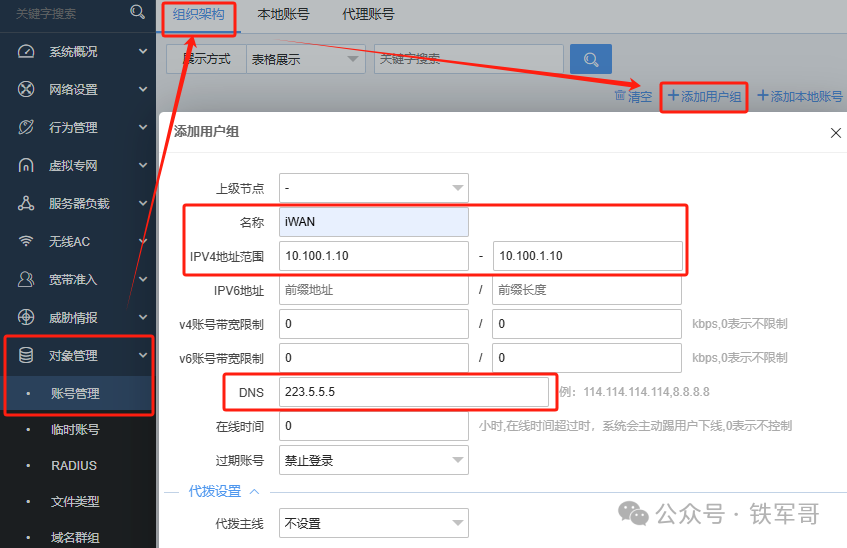Open the 上级节点 dropdown
Viewport: 847px width, 548px height.
(374, 188)
